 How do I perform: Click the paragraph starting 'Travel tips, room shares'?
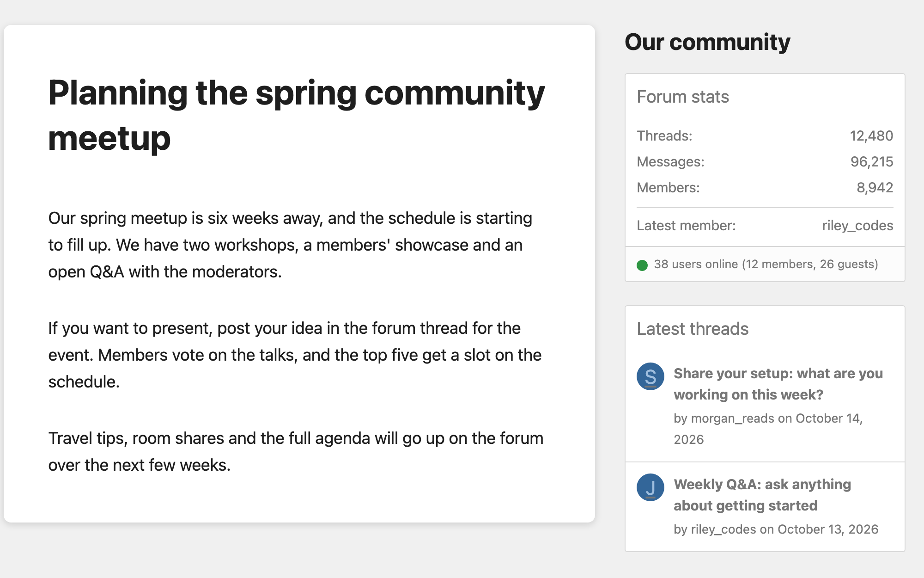[296, 452]
